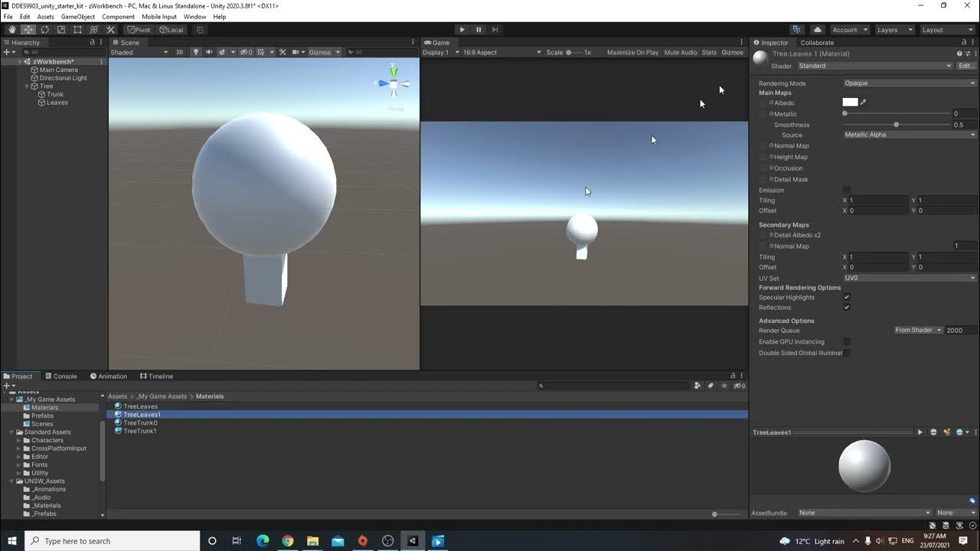980x551 pixels.
Task: Click the Play button
Action: click(462, 30)
